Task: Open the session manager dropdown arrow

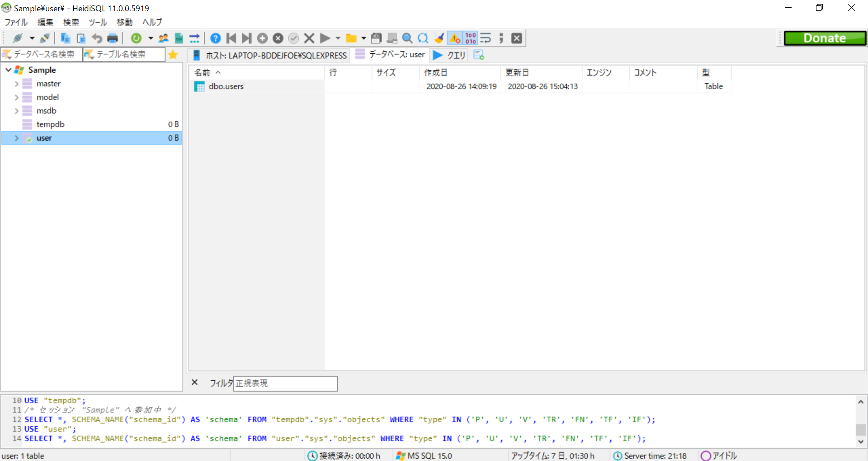Action: [32, 38]
